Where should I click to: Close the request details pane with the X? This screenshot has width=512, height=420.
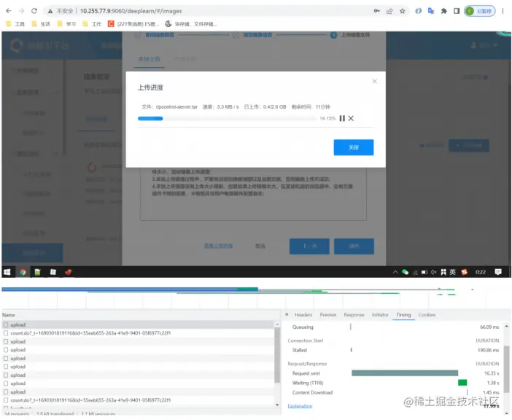click(x=287, y=314)
